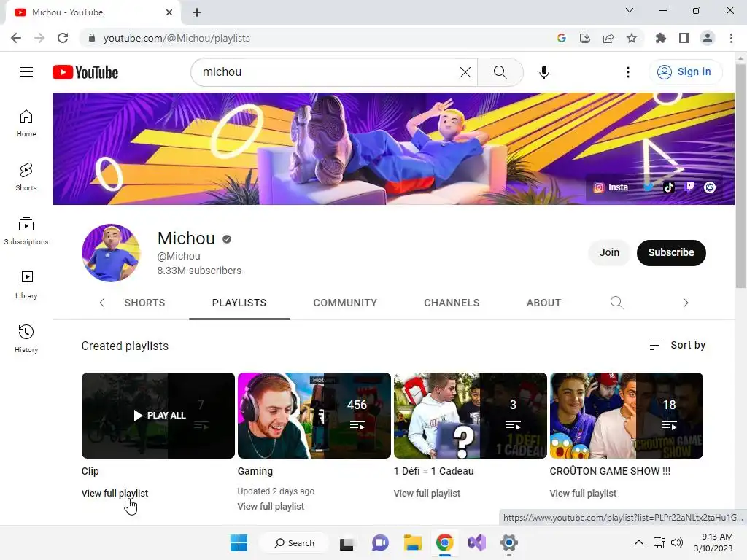Start voice search with the microphone icon
This screenshot has width=747, height=560.
pyautogui.click(x=543, y=72)
